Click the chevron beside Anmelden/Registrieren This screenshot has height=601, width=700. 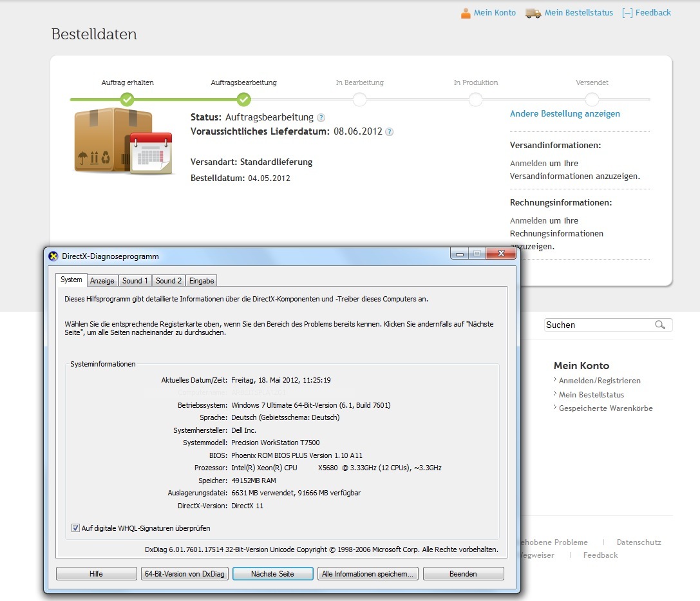[x=555, y=379]
